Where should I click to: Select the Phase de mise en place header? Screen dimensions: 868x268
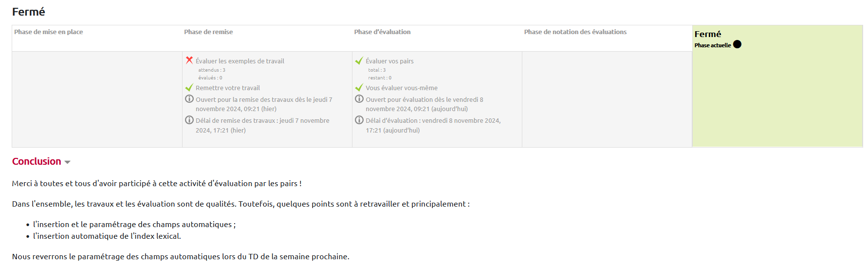coord(48,32)
